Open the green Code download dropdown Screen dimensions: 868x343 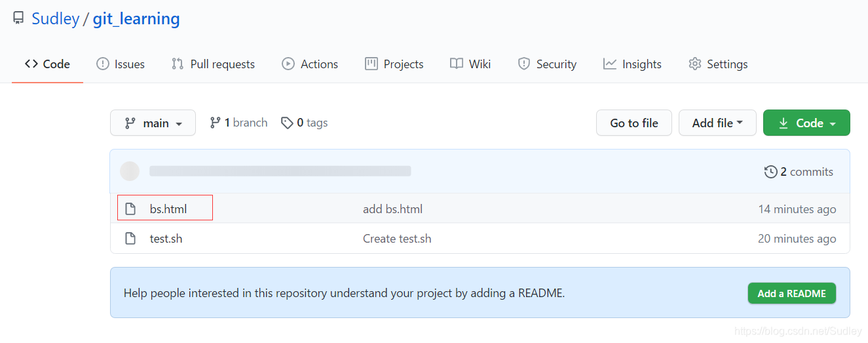pos(806,123)
